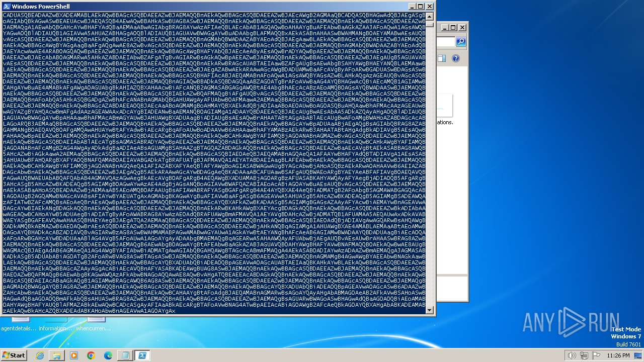Launch Internet Explorer from the taskbar
This screenshot has height=362, width=644.
pyautogui.click(x=40, y=355)
